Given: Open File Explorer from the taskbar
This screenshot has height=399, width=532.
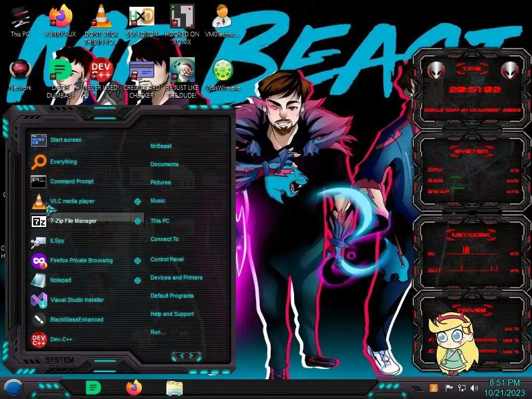Looking at the screenshot, I should (175, 389).
